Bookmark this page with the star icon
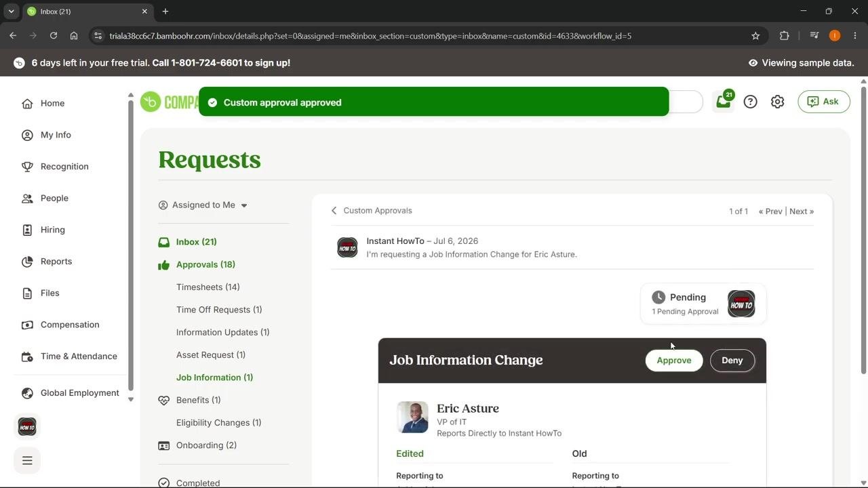 [755, 36]
